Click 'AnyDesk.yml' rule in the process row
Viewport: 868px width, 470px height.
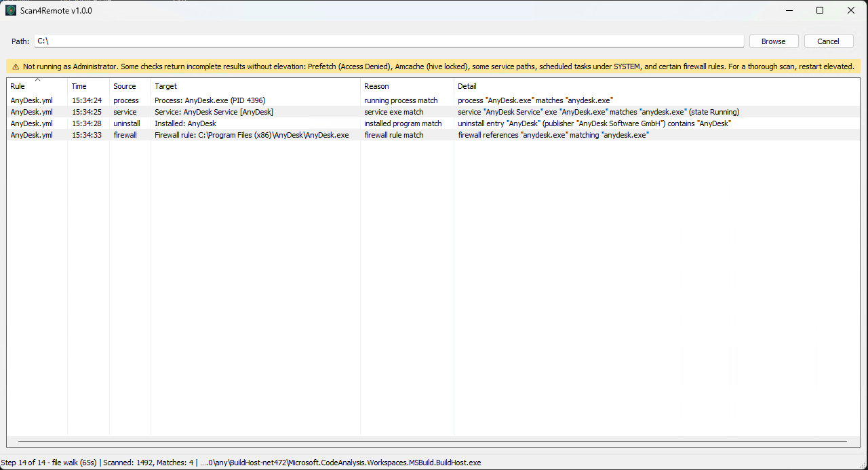(31, 100)
